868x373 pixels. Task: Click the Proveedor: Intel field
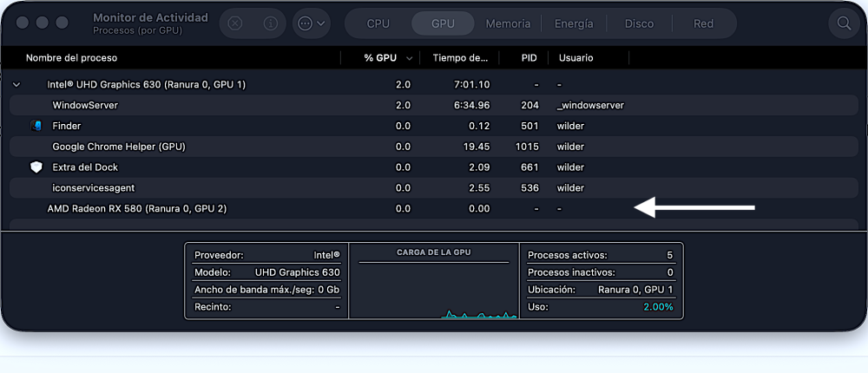click(266, 256)
